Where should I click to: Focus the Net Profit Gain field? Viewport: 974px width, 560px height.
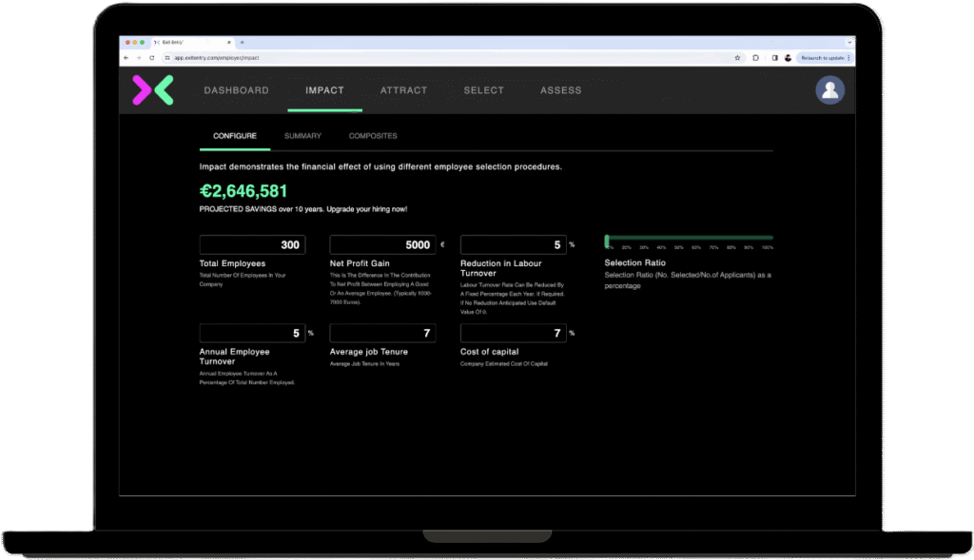[382, 245]
